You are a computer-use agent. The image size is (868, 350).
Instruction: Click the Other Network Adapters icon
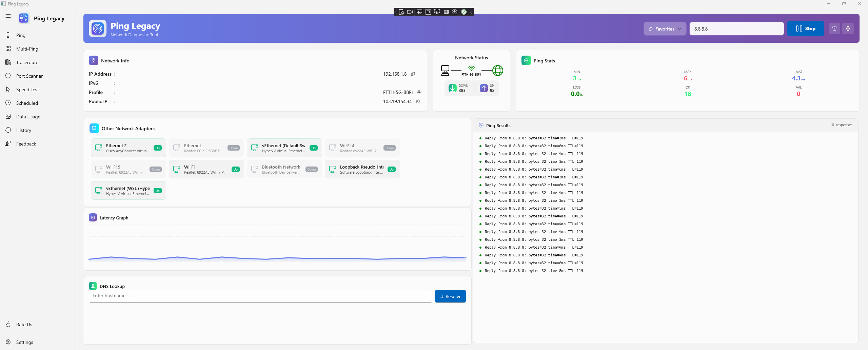click(x=94, y=128)
